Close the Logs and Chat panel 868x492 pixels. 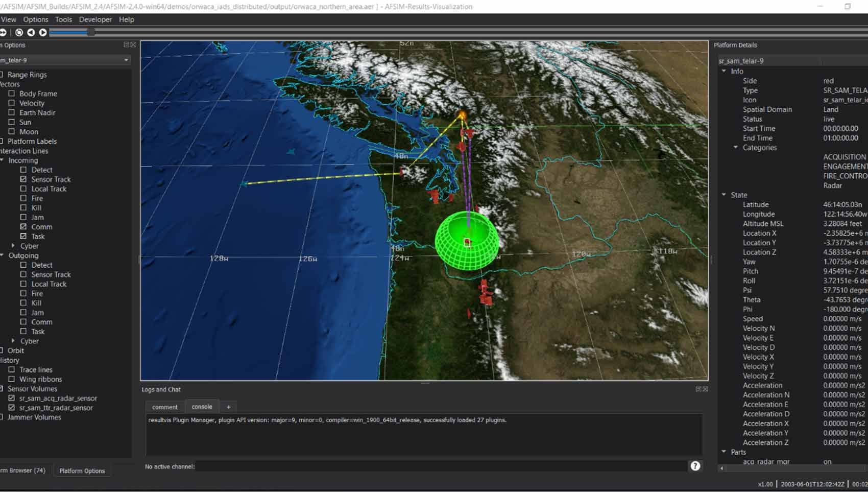[x=705, y=389]
